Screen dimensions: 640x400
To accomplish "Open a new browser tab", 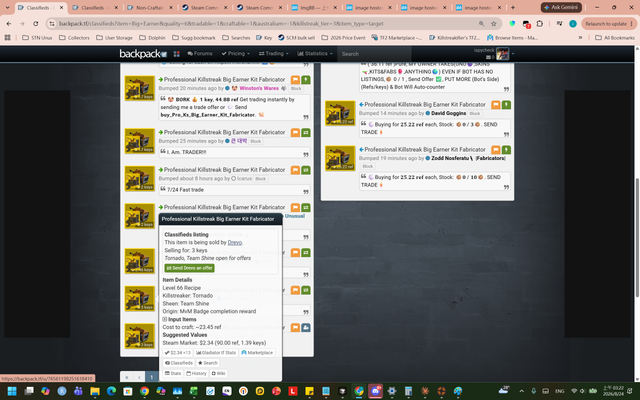I will (513, 7).
